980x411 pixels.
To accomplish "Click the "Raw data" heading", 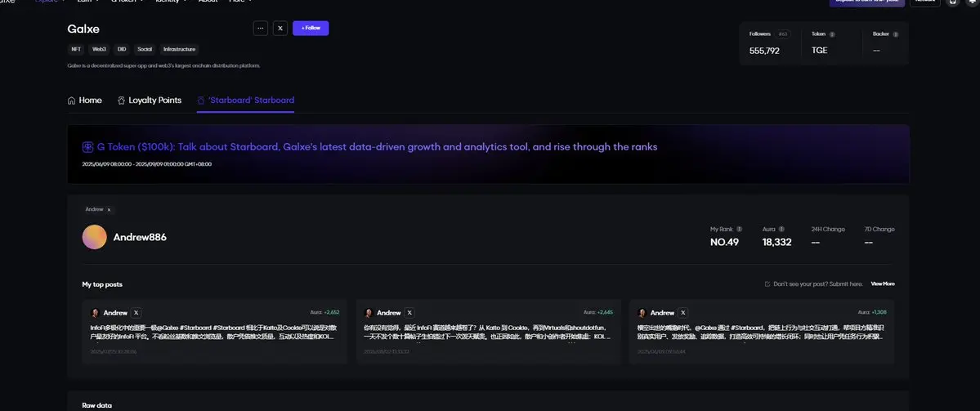I will click(97, 405).
